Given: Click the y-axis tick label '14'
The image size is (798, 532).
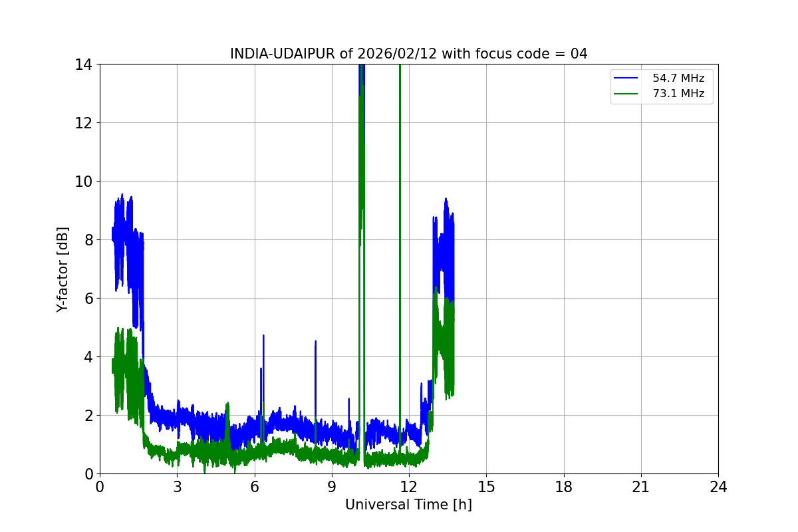Looking at the screenshot, I should pos(84,65).
